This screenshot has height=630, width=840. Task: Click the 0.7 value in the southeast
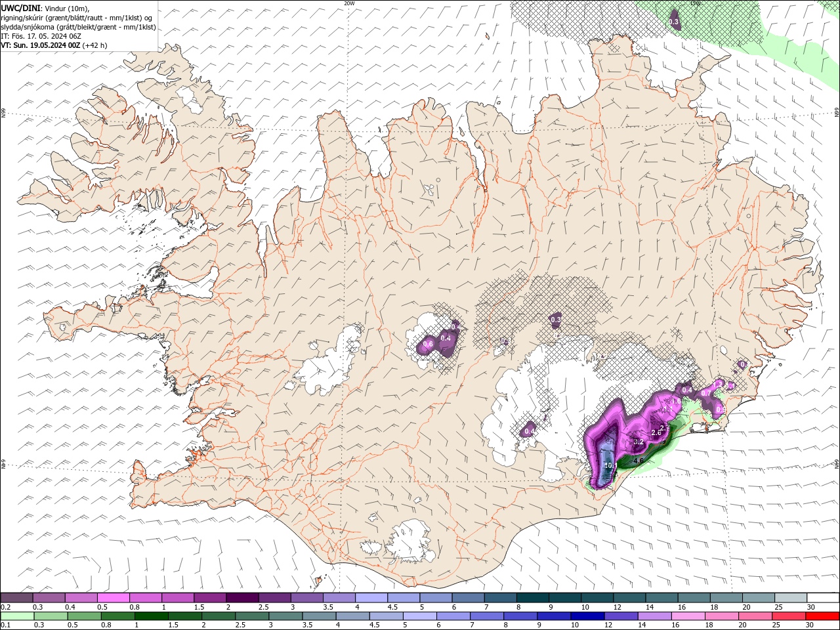[707, 393]
